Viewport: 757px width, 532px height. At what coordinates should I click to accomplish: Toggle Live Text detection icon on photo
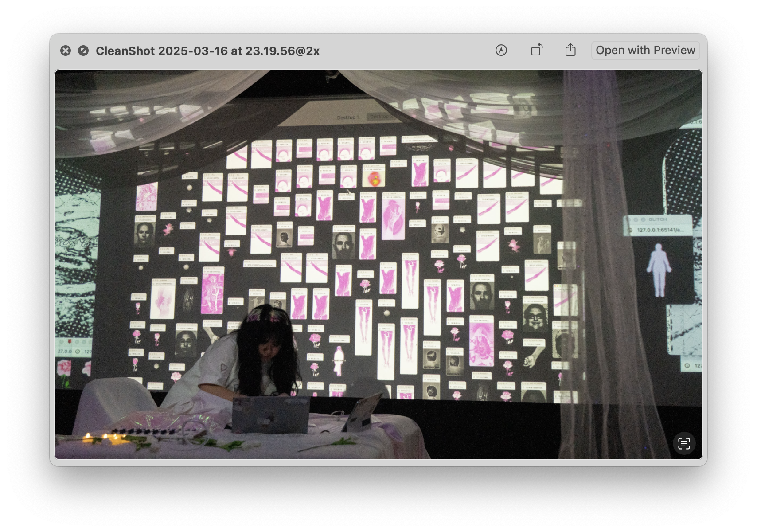[x=684, y=443]
